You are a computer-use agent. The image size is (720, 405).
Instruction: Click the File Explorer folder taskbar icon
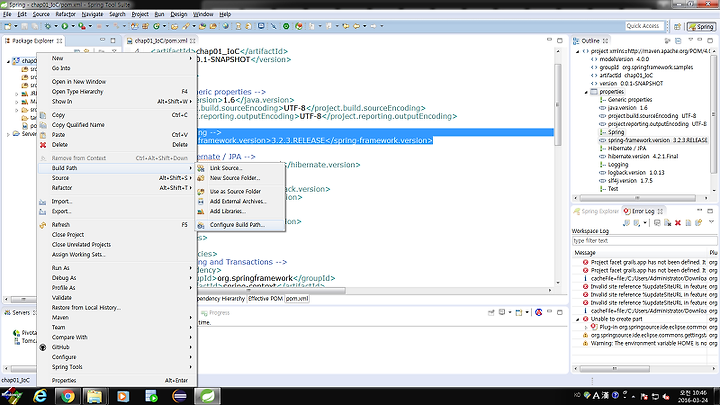(95, 396)
